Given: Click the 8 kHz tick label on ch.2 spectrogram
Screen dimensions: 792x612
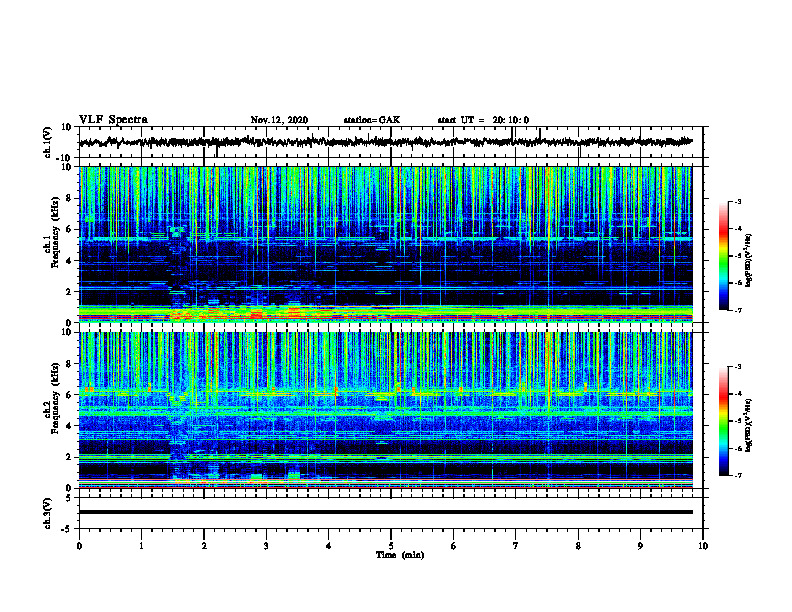Looking at the screenshot, I should coord(69,364).
